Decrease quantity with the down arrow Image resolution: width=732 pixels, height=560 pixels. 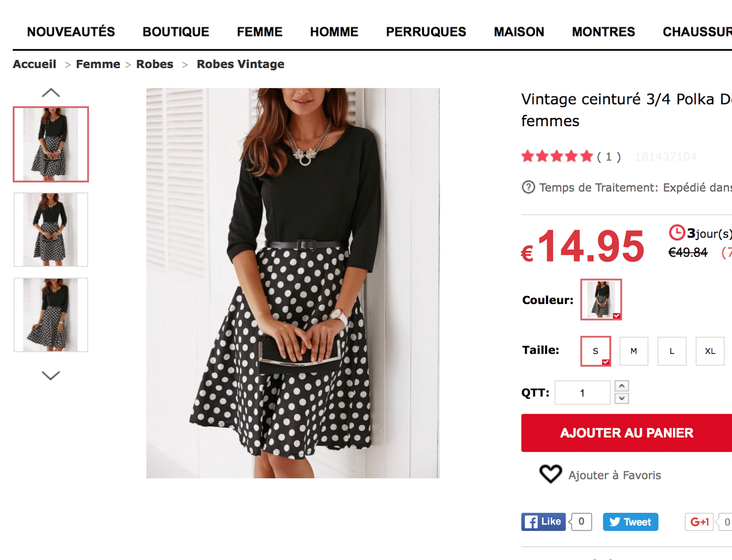[622, 399]
